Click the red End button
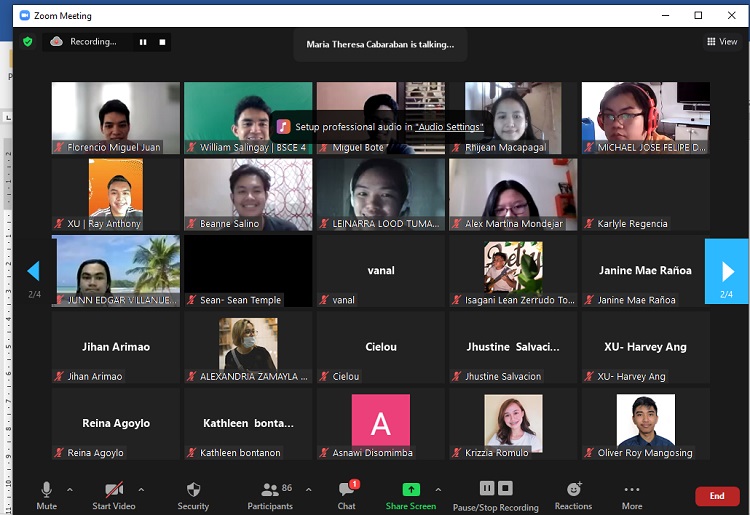The width and height of the screenshot is (750, 515). coord(717,496)
